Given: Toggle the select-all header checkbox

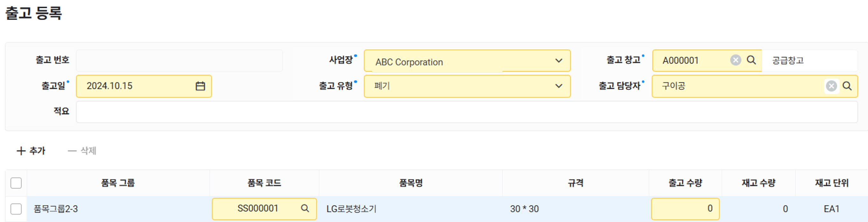Looking at the screenshot, I should [x=16, y=183].
